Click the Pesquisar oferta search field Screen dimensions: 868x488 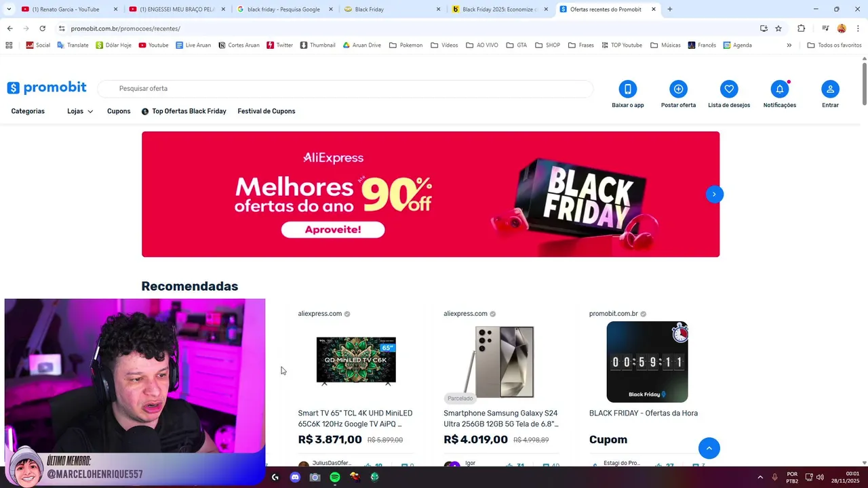346,89
